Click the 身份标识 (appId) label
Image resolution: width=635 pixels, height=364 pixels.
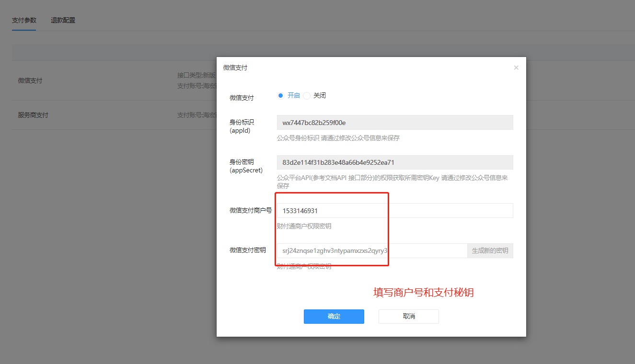242,126
